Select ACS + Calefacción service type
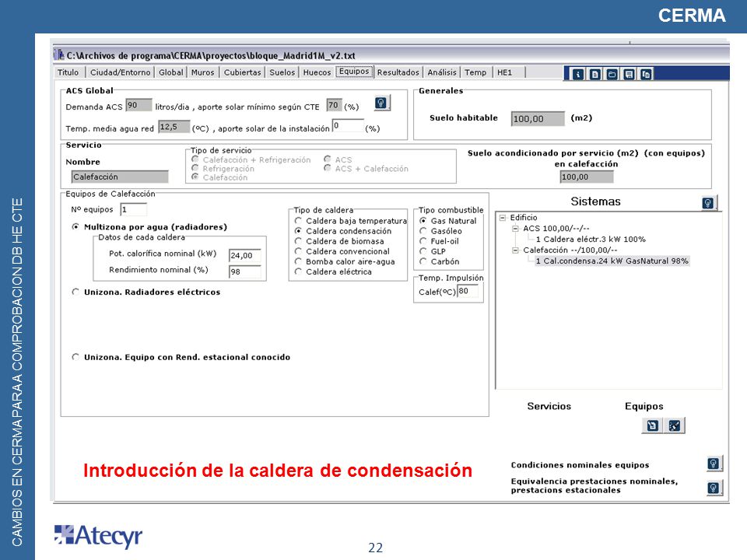Viewport: 747px width, 560px height. (328, 168)
